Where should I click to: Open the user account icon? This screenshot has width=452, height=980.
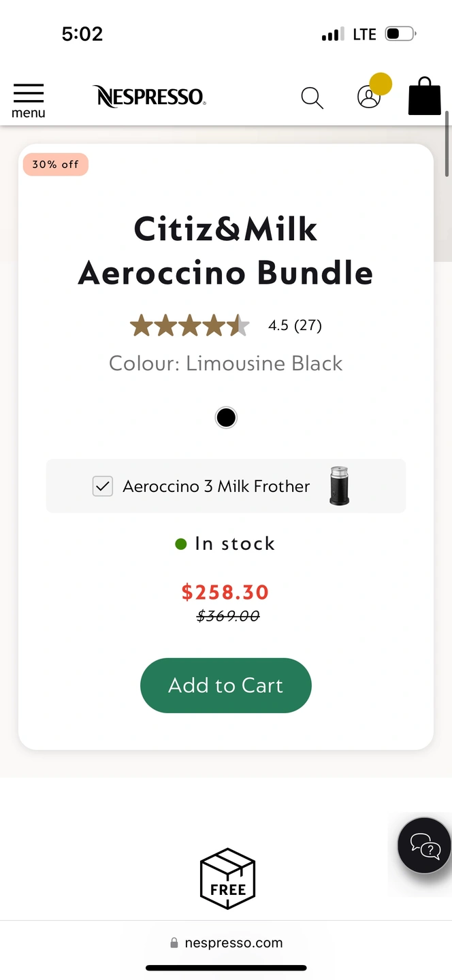pyautogui.click(x=368, y=98)
